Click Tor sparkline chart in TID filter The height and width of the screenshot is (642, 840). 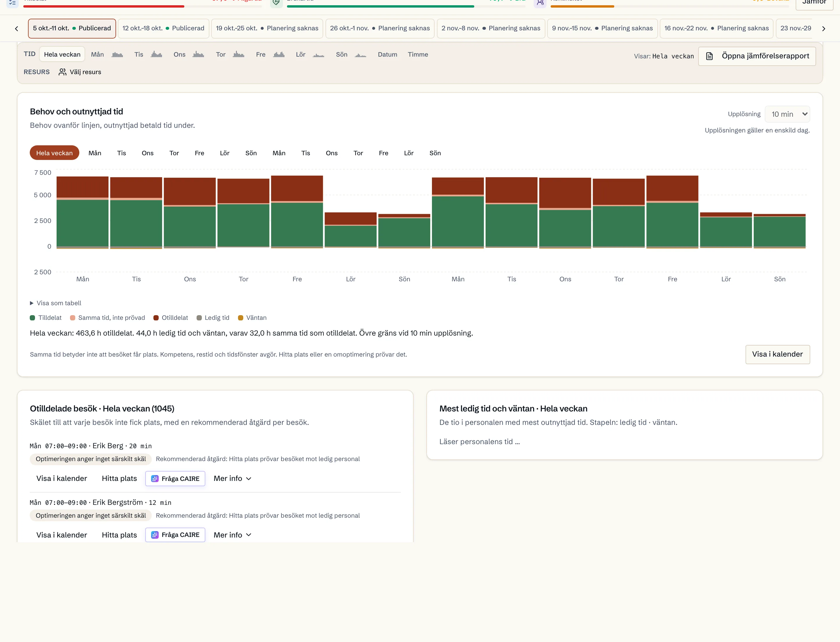(238, 55)
